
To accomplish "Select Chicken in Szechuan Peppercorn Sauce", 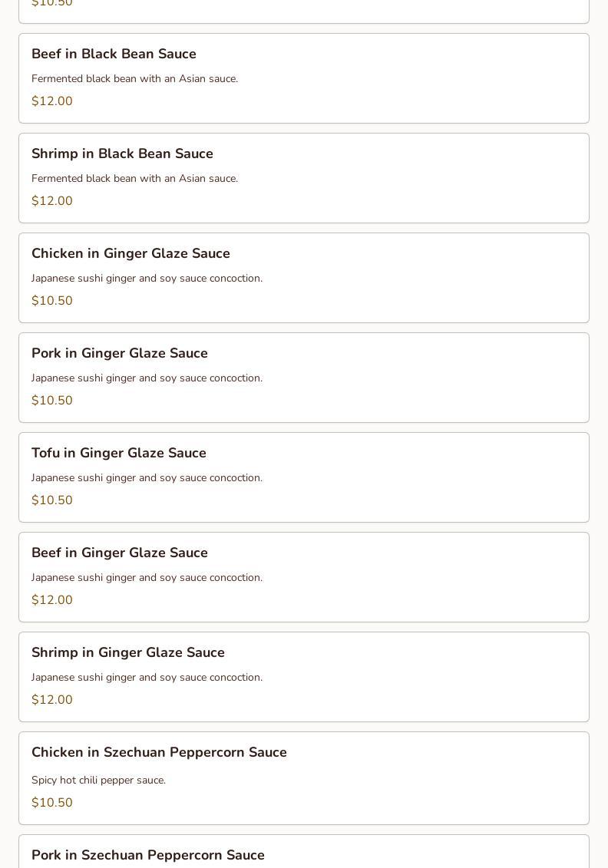I will click(159, 752).
